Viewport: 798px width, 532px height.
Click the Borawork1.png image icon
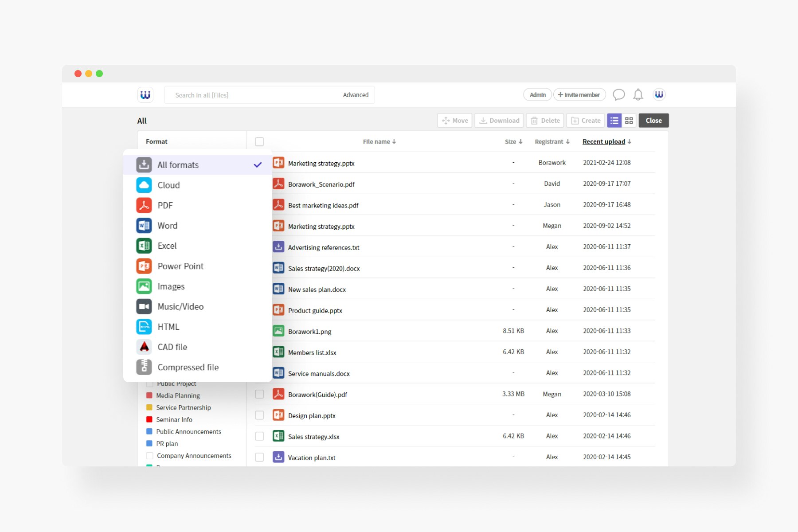coord(278,331)
